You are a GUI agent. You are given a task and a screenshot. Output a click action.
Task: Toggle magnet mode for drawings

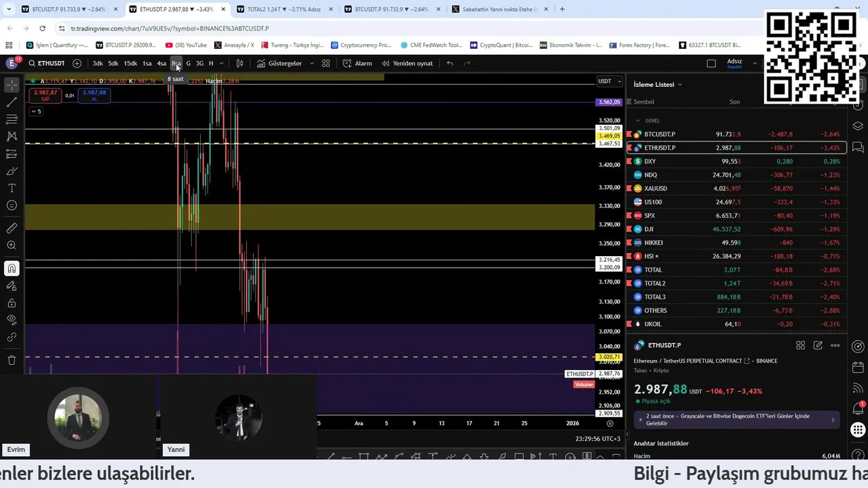(x=12, y=268)
